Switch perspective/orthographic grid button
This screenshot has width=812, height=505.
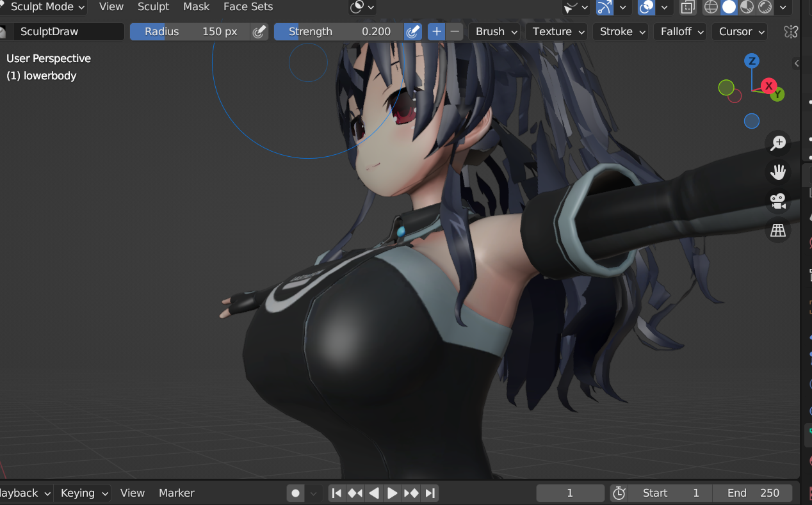pos(778,230)
